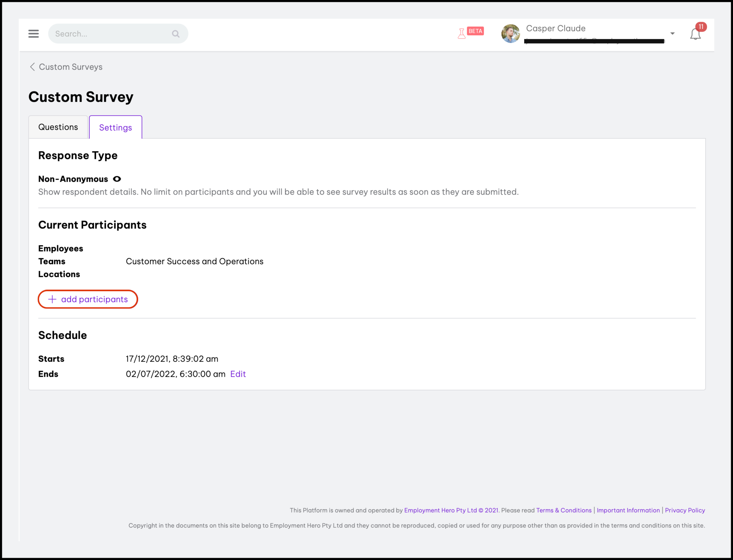Open the notifications bell
733x560 pixels.
[695, 35]
